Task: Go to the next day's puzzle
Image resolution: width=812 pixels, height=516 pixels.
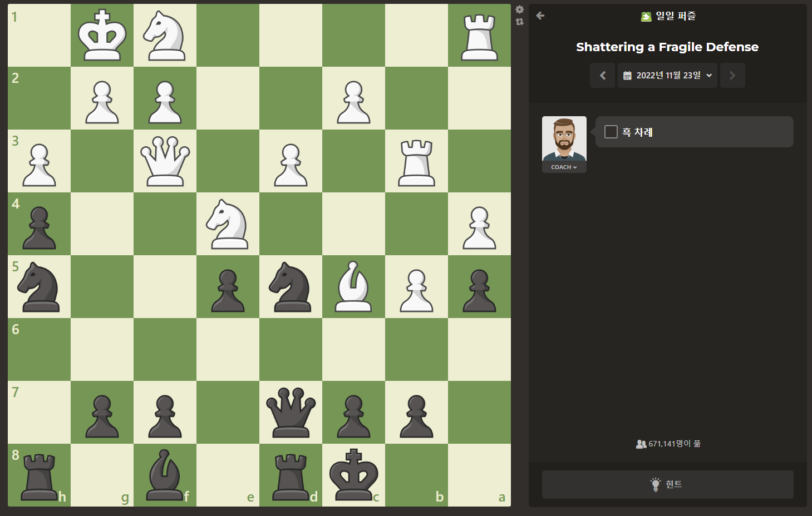Action: 732,75
